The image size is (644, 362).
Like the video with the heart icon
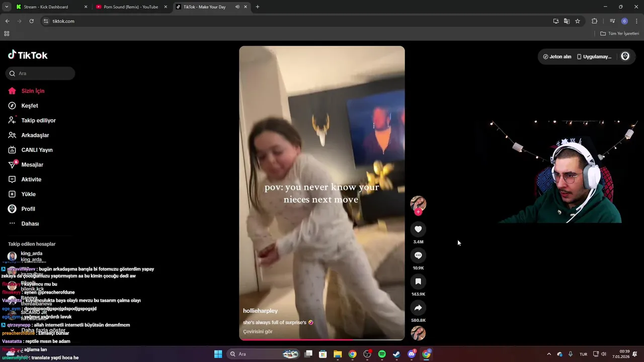(x=418, y=229)
